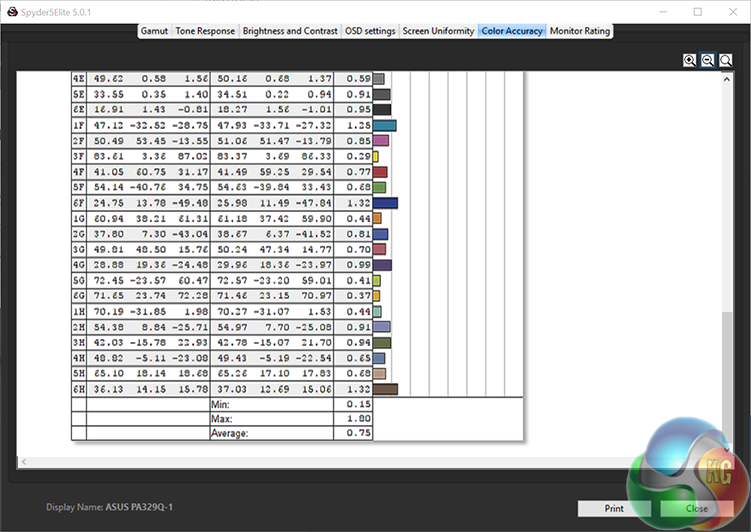The image size is (751, 532).
Task: Click the blue color bar in row 2G
Action: point(380,234)
